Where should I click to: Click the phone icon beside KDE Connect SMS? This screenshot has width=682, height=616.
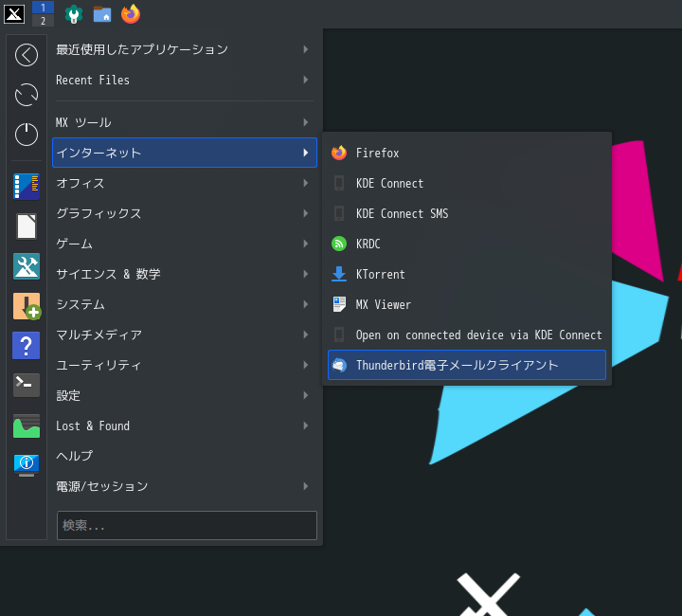339,213
